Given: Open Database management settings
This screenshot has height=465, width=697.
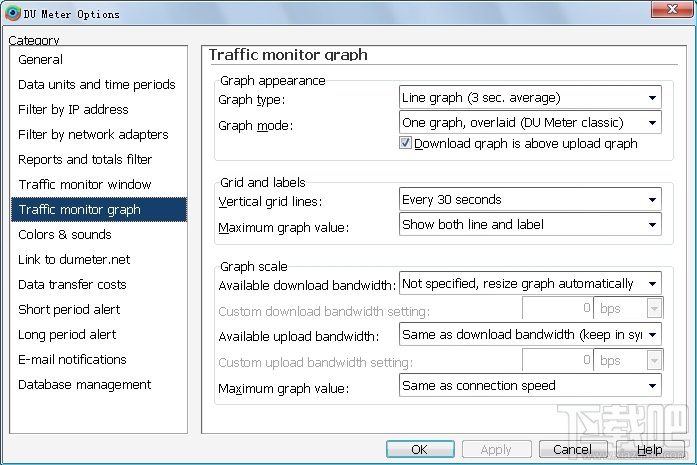Looking at the screenshot, I should (x=85, y=385).
